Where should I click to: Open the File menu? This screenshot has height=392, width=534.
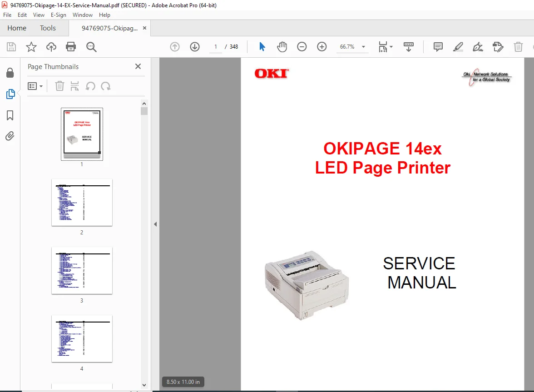(7, 15)
